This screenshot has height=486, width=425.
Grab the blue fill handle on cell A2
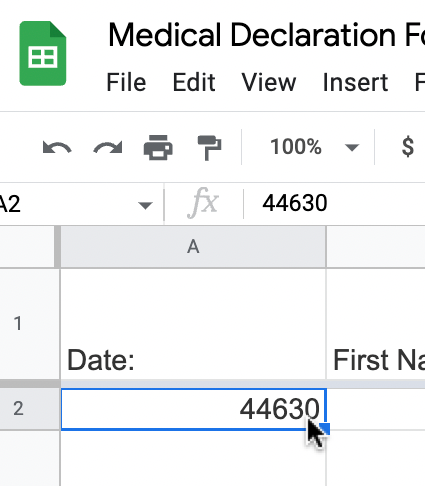(325, 429)
